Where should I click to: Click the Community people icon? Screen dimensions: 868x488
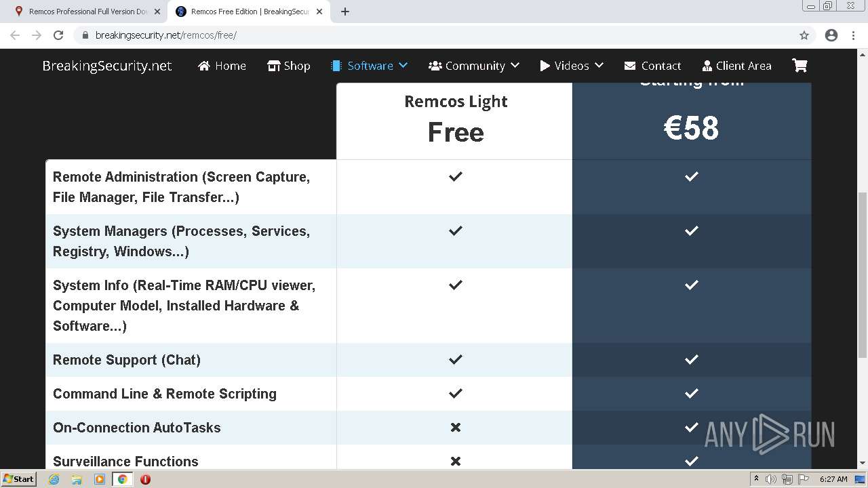[x=435, y=66]
